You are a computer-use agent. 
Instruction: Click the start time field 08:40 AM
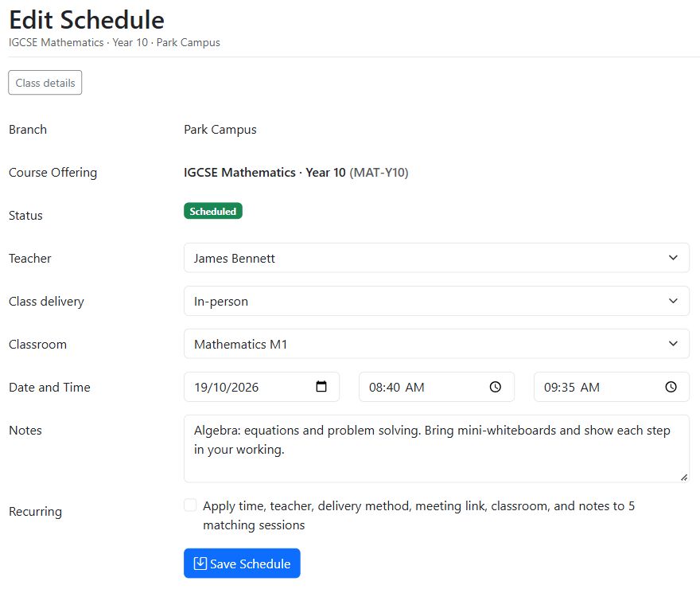click(x=436, y=387)
